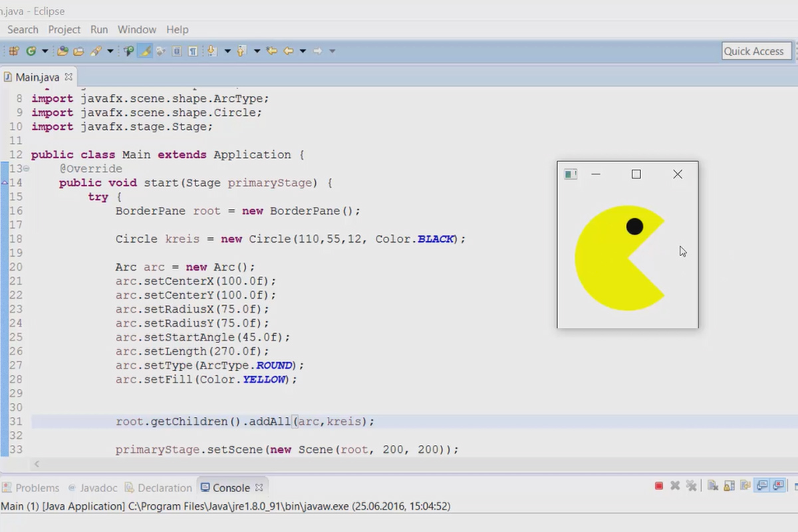Open the New Java Class dropdown arrow

pos(45,51)
